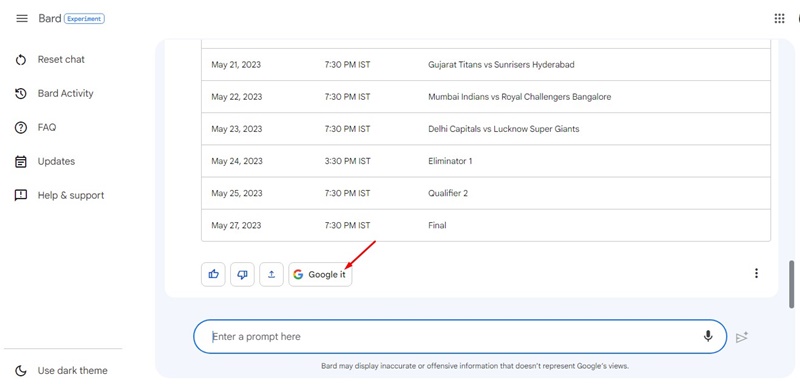The image size is (800, 384).
Task: Select 7:30 PM IST in May 21 row
Action: (x=347, y=65)
